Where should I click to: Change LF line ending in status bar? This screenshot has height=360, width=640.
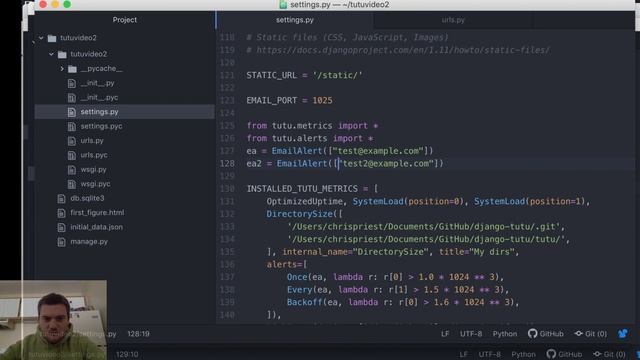point(445,334)
